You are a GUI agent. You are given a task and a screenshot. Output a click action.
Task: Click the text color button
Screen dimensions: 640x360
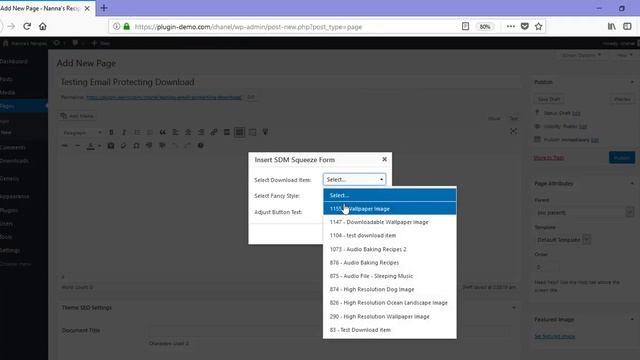coord(91,146)
